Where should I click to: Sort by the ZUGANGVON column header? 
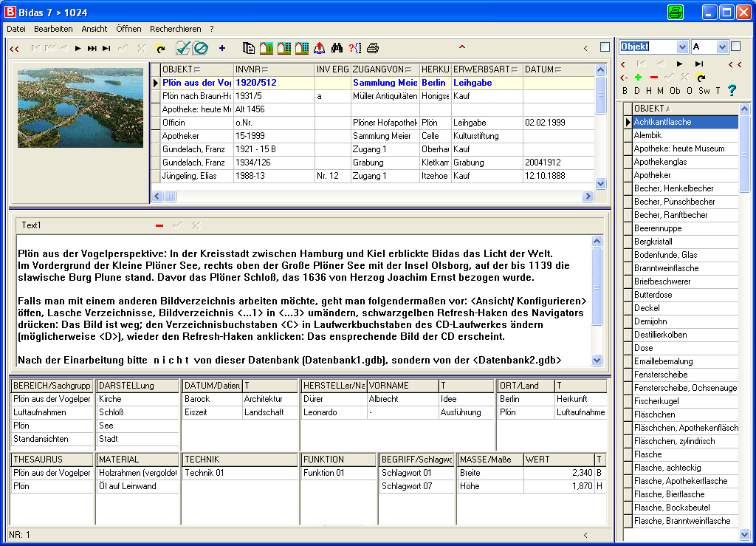click(385, 69)
